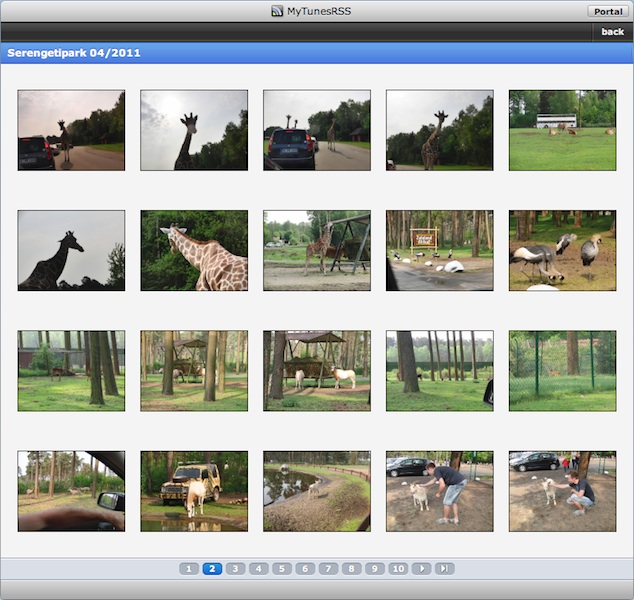Image resolution: width=634 pixels, height=600 pixels.
Task: Navigate to page 7
Action: click(328, 568)
